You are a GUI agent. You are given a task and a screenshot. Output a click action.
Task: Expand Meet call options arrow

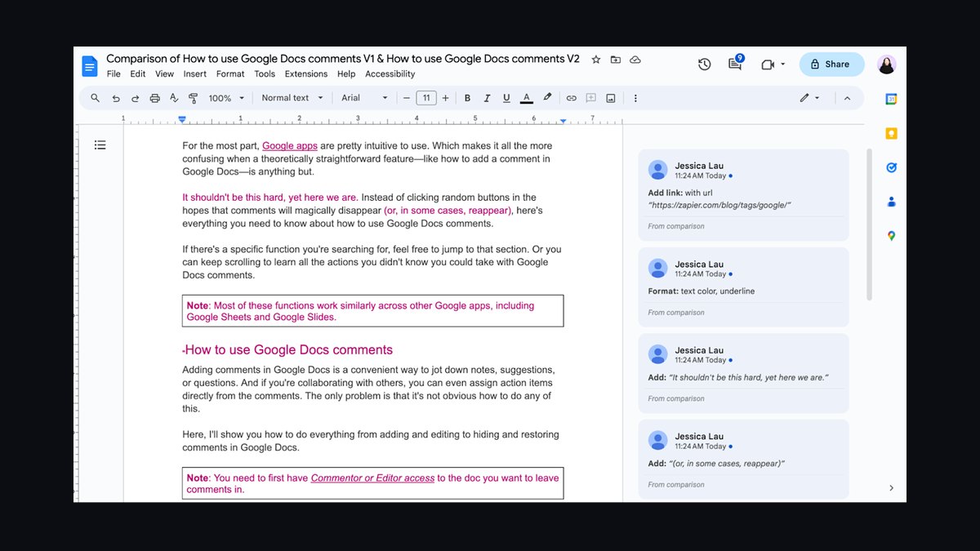tap(783, 64)
